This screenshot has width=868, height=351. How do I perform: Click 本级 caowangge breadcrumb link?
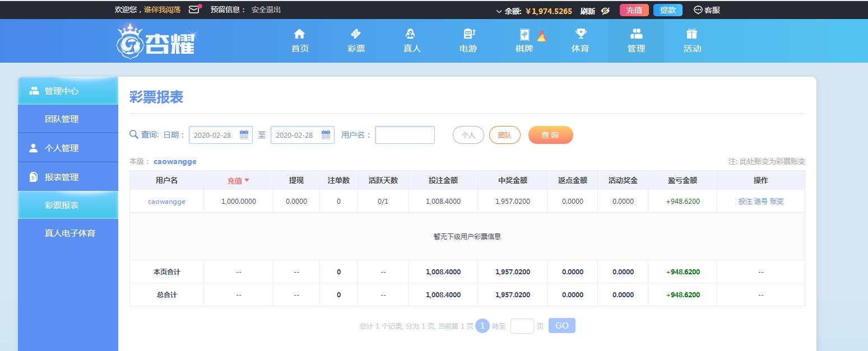coord(175,161)
